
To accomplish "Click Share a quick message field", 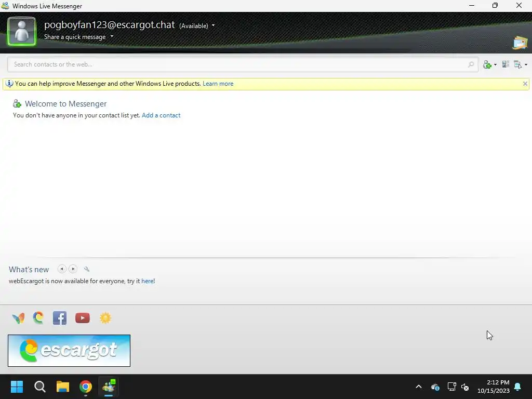I will pos(75,37).
